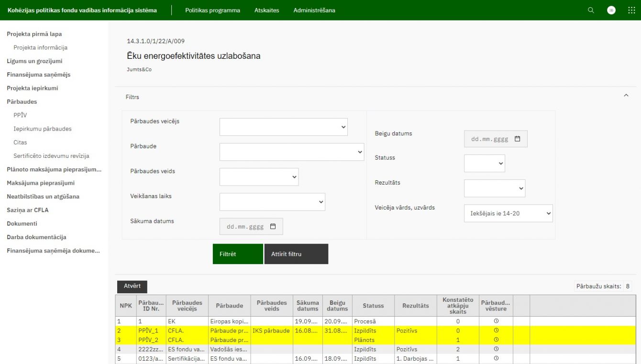Open the Administrēšana menu
The image size is (641, 364).
click(x=314, y=10)
